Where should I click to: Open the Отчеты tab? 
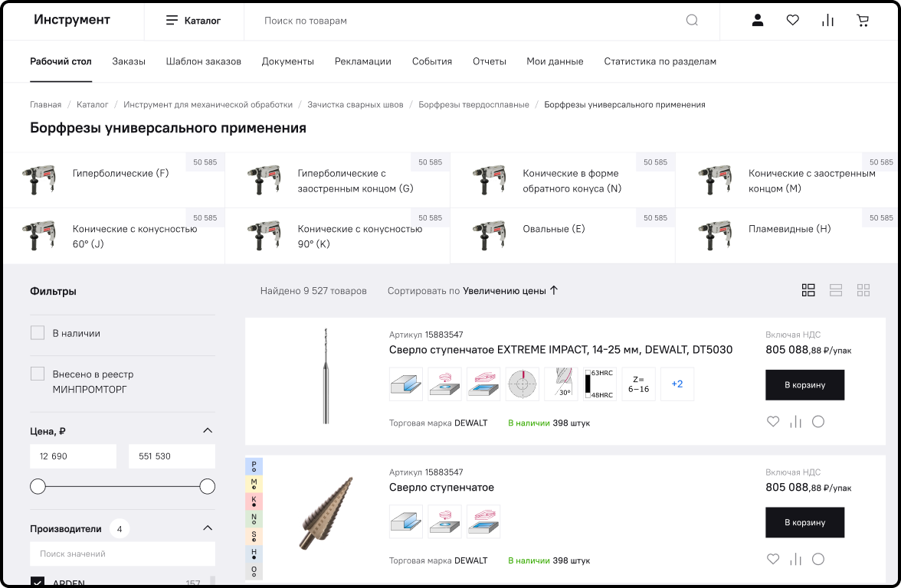490,61
